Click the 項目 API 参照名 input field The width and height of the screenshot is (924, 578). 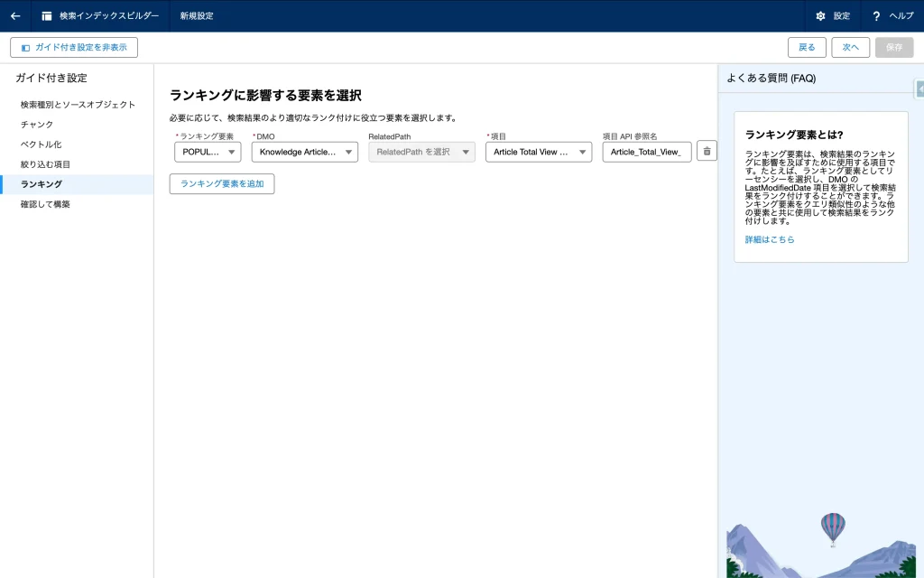click(x=646, y=152)
